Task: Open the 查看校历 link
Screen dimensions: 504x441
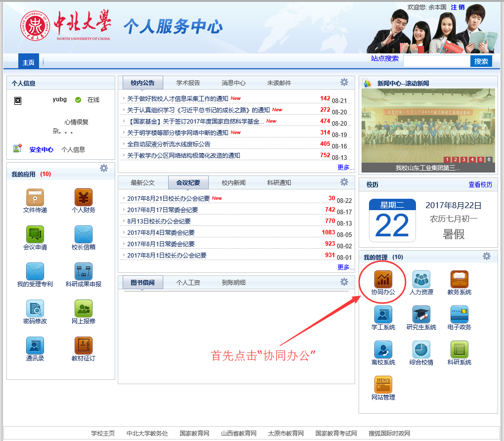Action: tap(480, 184)
